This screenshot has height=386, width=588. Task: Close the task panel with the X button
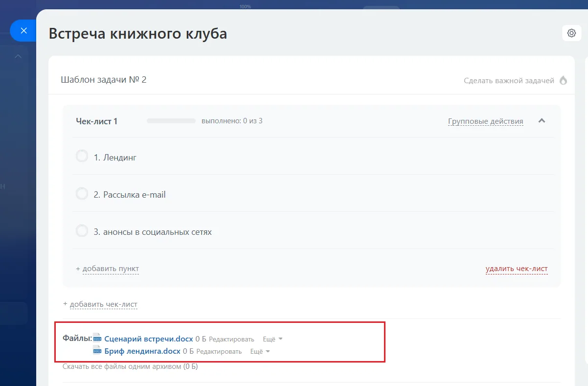pos(23,30)
